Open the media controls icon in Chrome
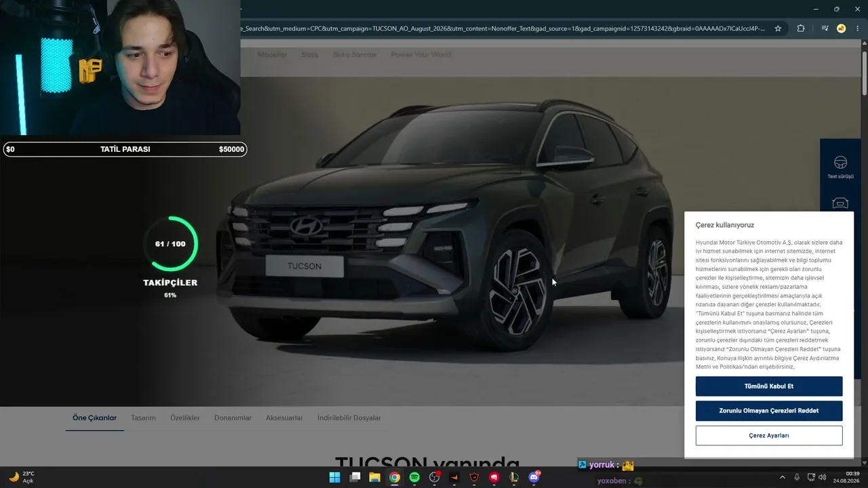868x488 pixels. coord(825,28)
